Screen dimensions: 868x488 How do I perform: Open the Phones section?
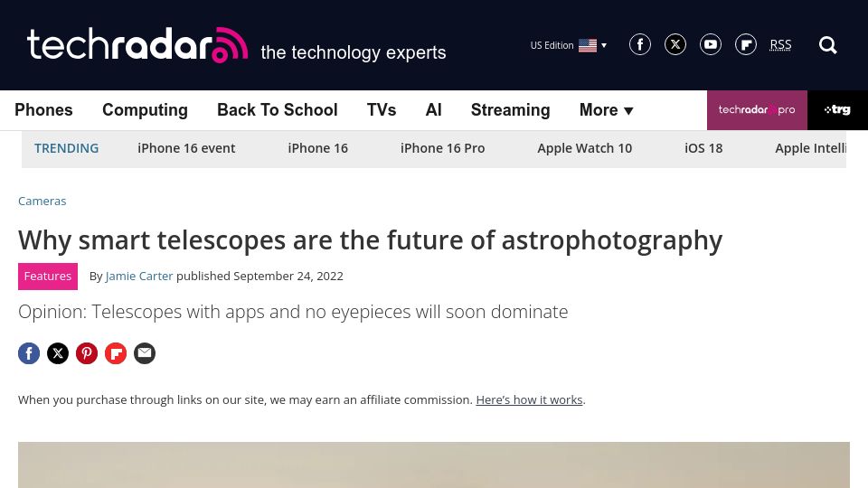(43, 110)
